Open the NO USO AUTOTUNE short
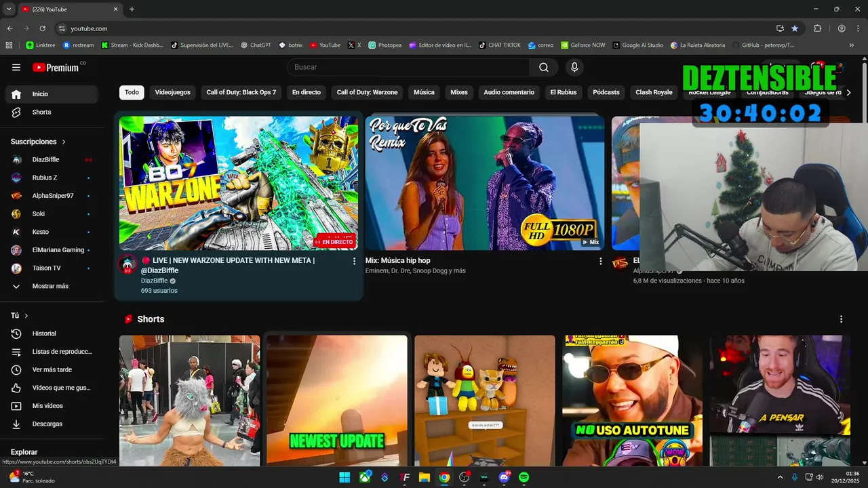868x488 pixels. point(633,401)
